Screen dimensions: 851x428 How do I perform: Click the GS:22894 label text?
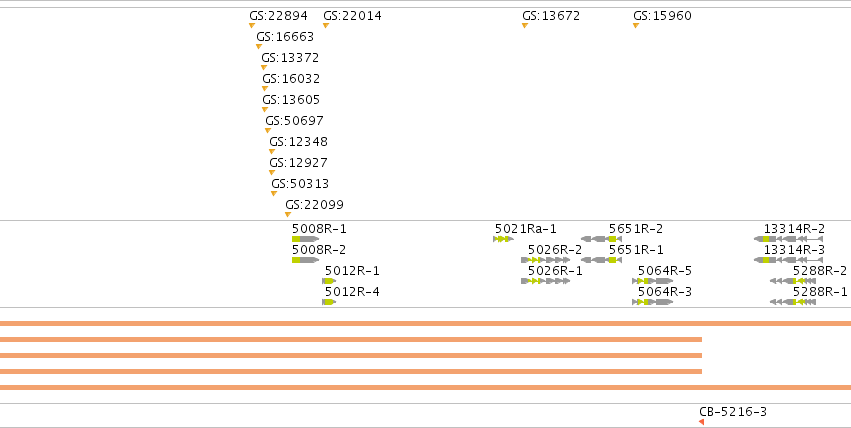(x=278, y=16)
